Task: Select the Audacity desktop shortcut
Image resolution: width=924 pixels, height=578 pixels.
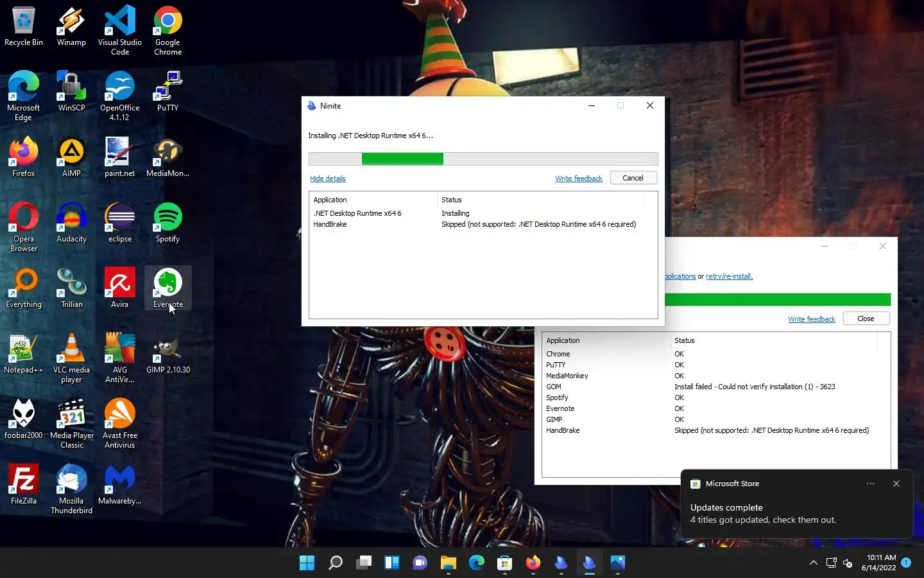Action: pyautogui.click(x=71, y=223)
